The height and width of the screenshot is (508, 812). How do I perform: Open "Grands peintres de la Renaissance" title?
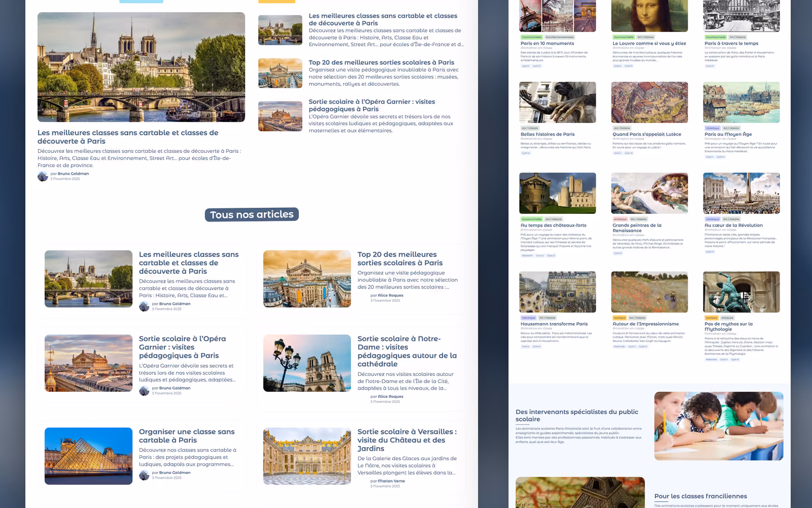tap(637, 228)
